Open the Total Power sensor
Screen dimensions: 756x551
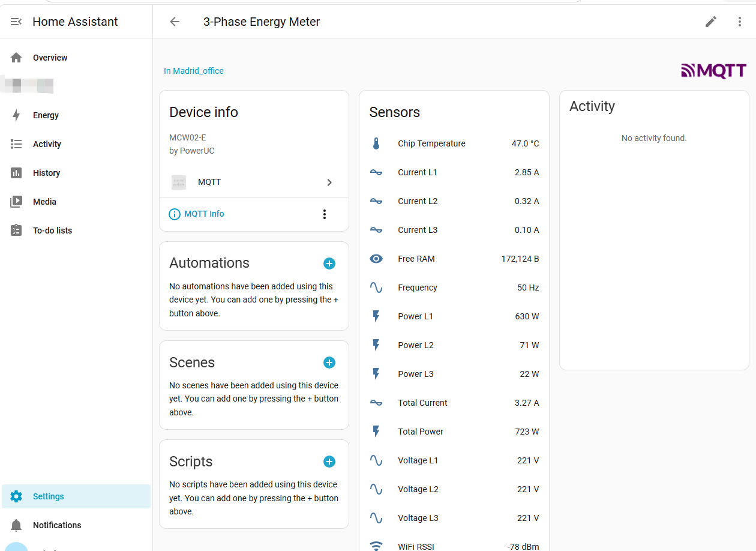[454, 432]
